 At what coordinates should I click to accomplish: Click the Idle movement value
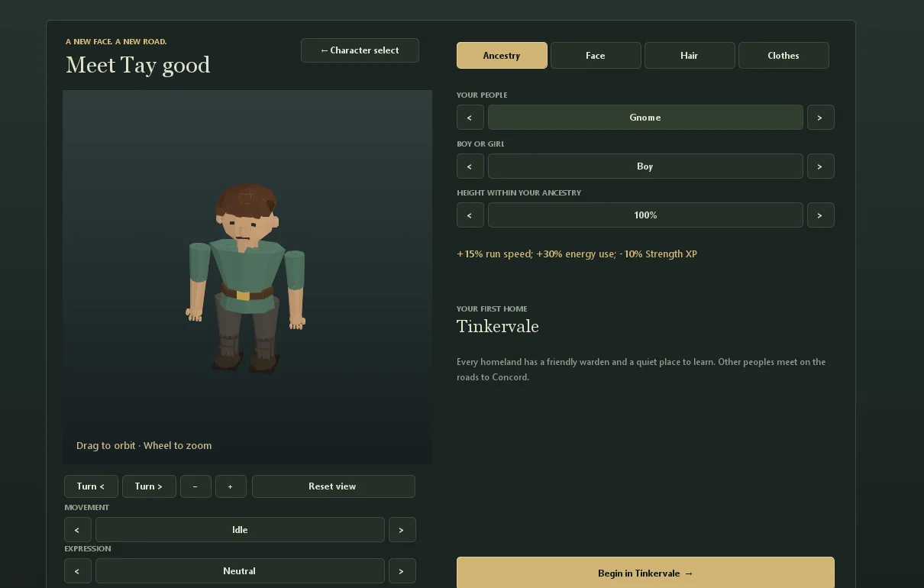point(240,530)
